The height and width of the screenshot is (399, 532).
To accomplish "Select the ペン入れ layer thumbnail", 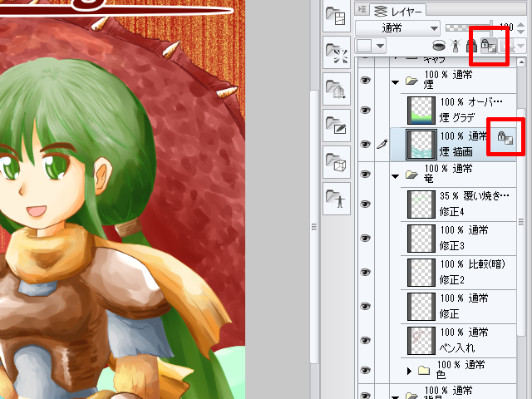I will (421, 341).
